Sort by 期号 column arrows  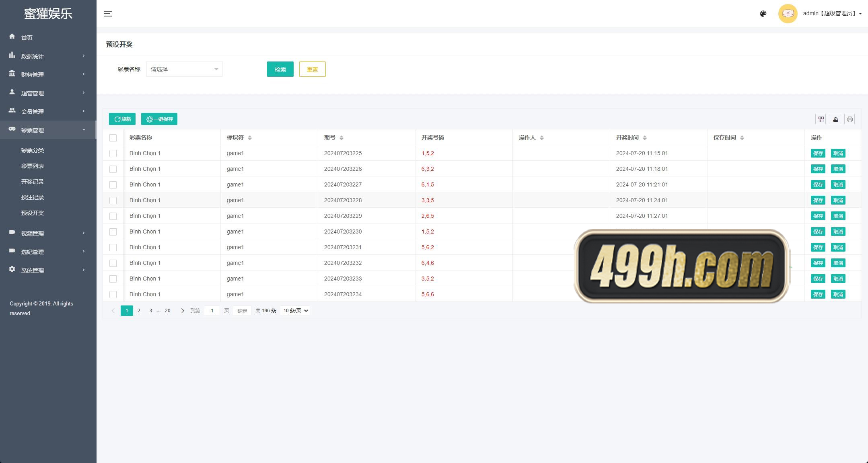coord(341,138)
